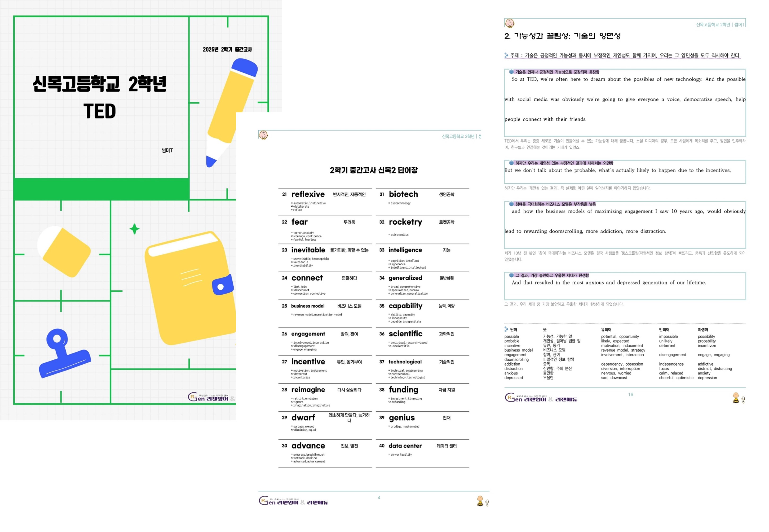Click the 2025년 2학기 중간고사 label on the cover

(x=227, y=50)
